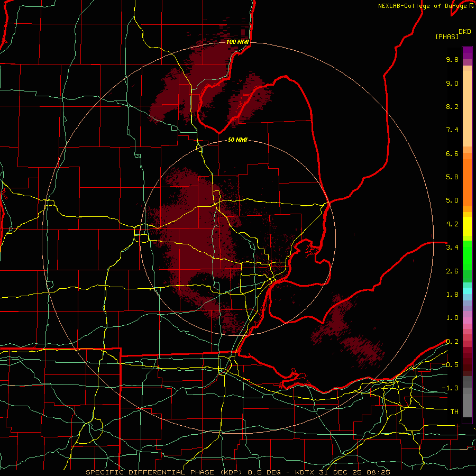Viewport: 476px width, 476px height.
Task: Click the NEXLAB-College of DuPage label
Action: 423,6
